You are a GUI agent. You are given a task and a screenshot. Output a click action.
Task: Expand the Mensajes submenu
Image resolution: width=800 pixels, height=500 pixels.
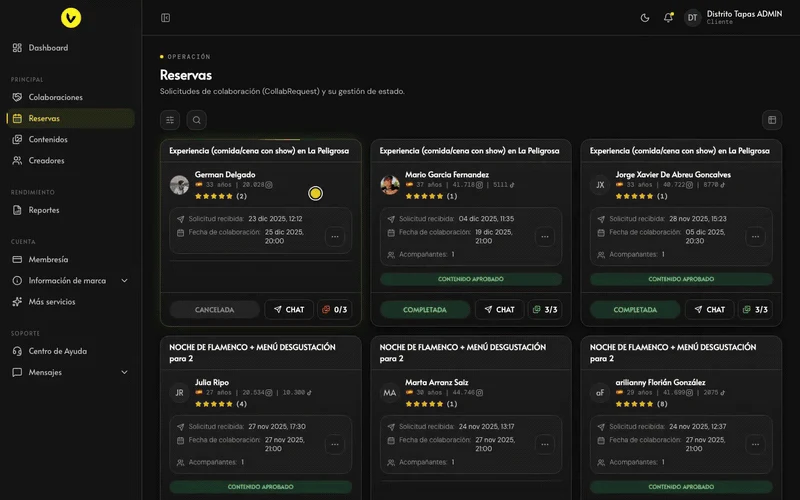pyautogui.click(x=71, y=372)
